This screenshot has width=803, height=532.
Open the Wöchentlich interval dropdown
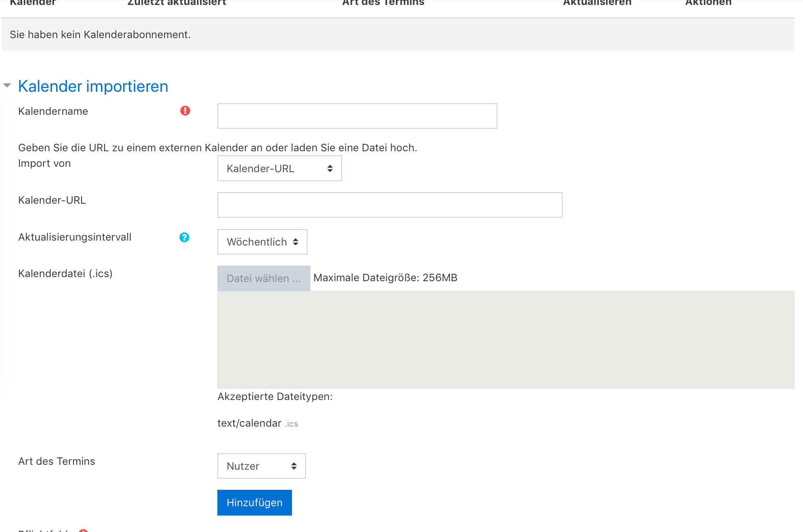coord(262,242)
